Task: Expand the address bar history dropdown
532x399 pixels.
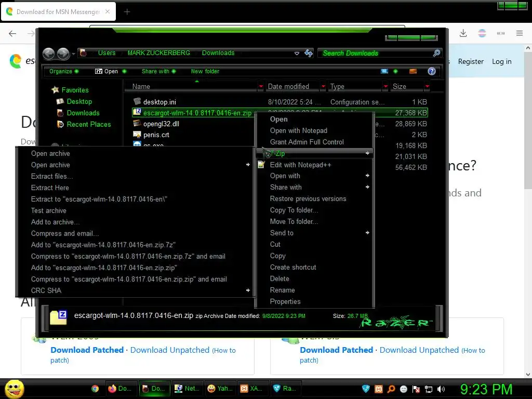Action: (x=297, y=54)
